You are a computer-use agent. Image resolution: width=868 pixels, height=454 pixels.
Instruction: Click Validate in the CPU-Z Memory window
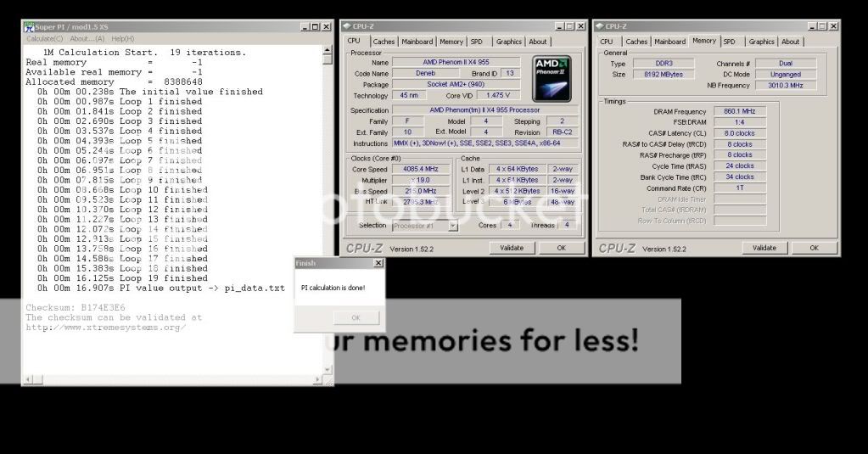tap(764, 248)
